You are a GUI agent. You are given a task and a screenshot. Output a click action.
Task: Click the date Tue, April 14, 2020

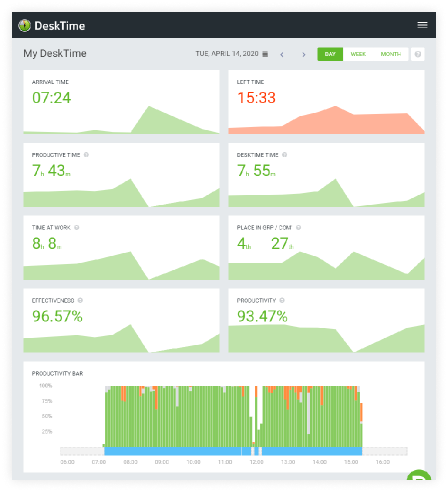pos(227,54)
